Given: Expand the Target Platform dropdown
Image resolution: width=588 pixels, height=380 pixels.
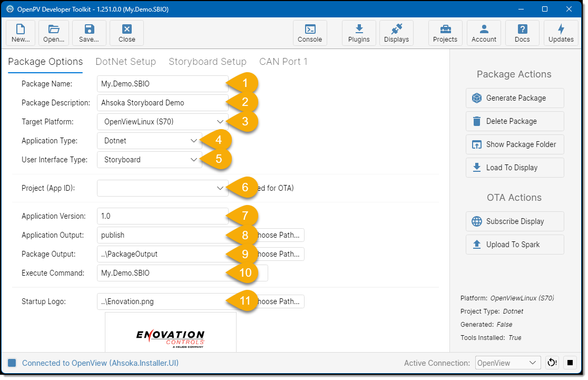Looking at the screenshot, I should pos(162,122).
